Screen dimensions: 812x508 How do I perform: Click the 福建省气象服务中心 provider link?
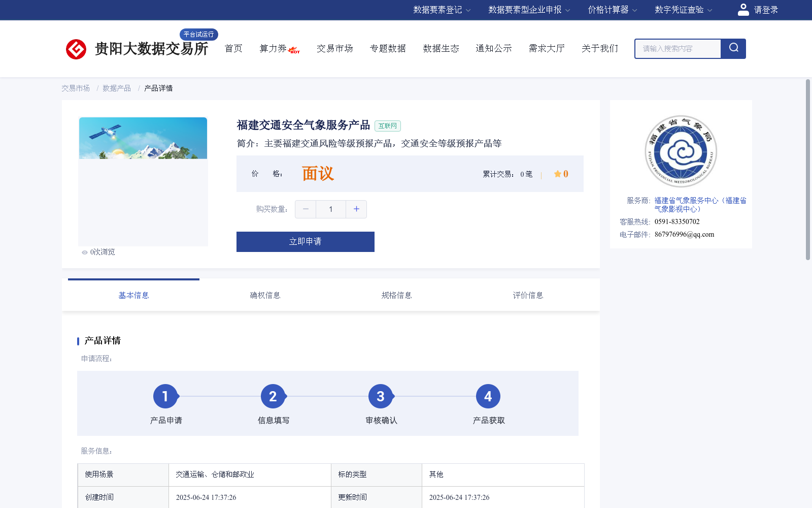pyautogui.click(x=700, y=205)
